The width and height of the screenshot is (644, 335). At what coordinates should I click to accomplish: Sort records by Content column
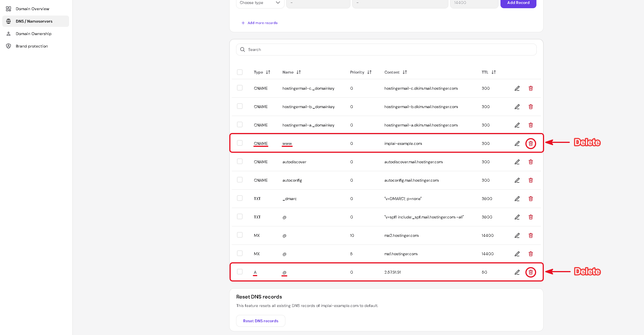click(x=405, y=72)
